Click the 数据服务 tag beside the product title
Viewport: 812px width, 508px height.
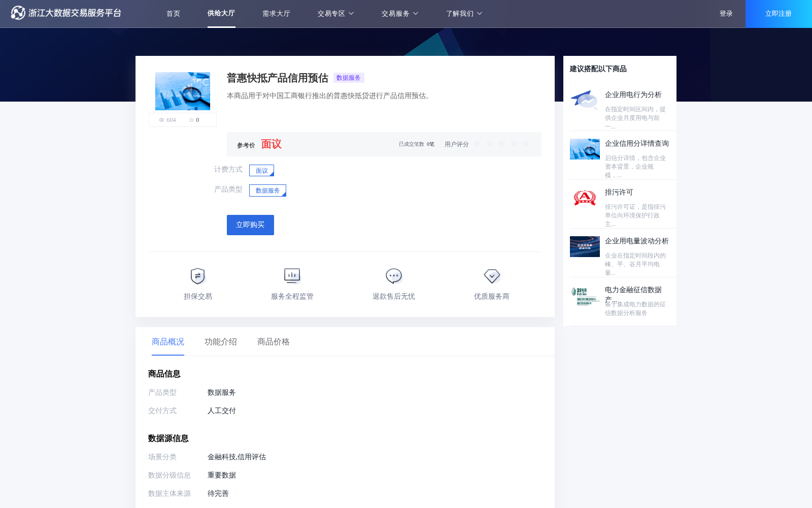click(349, 78)
